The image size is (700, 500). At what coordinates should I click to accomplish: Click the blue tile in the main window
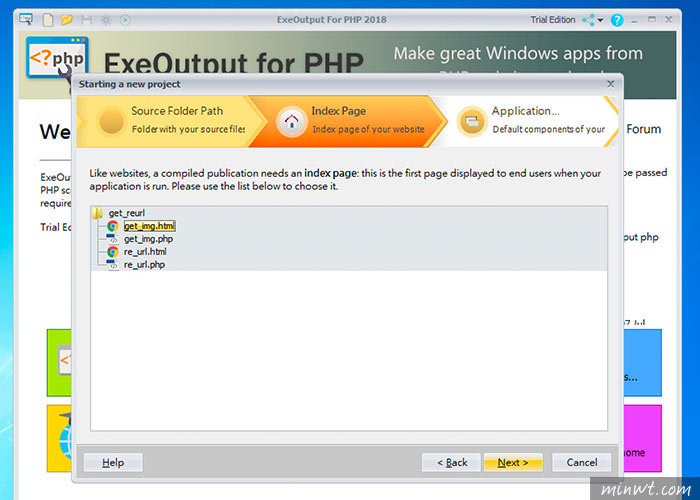(x=642, y=362)
